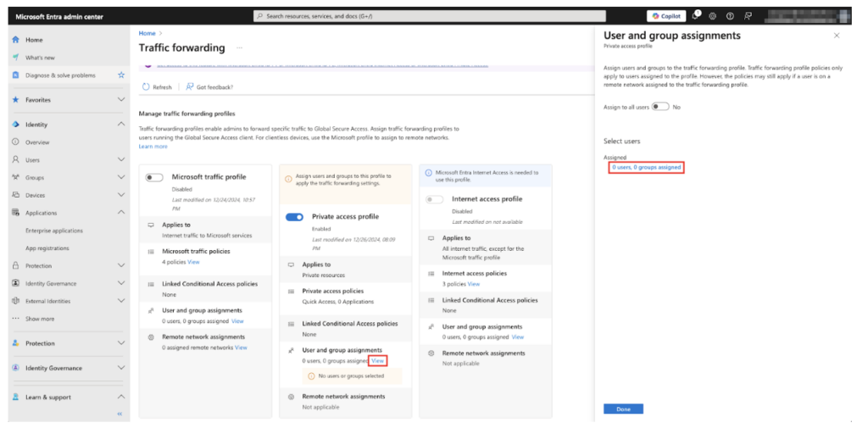Toggle the Internet access profile switch
The height and width of the screenshot is (434, 868).
(x=435, y=199)
